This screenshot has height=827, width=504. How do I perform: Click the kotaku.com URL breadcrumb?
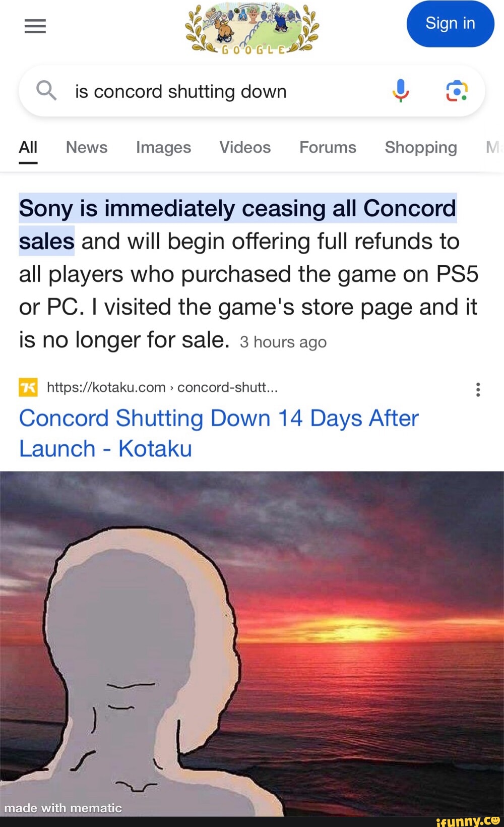[x=162, y=387]
